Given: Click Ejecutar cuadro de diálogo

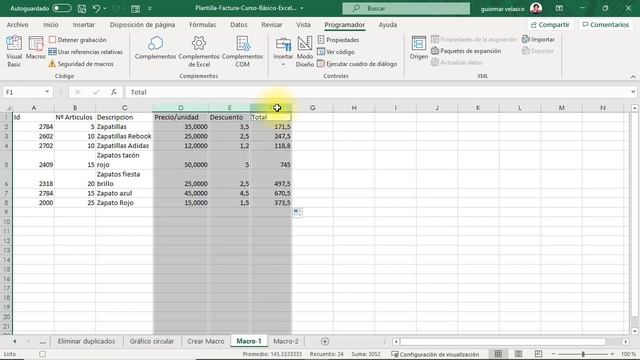Looking at the screenshot, I should click(x=357, y=64).
